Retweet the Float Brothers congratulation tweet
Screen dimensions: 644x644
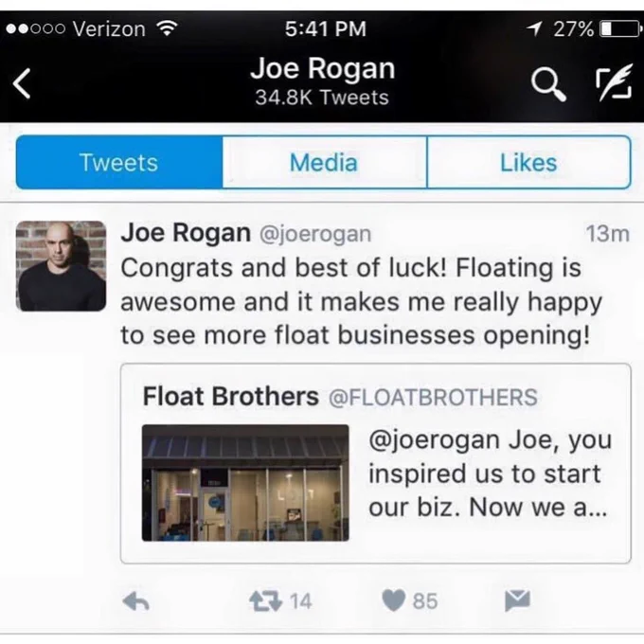click(x=266, y=600)
